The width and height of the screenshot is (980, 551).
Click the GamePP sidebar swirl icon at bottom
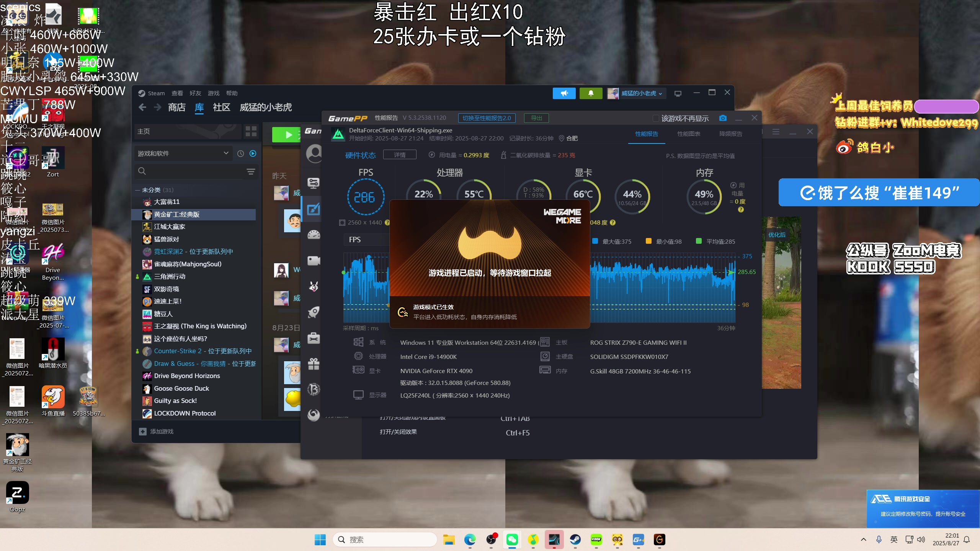(314, 415)
